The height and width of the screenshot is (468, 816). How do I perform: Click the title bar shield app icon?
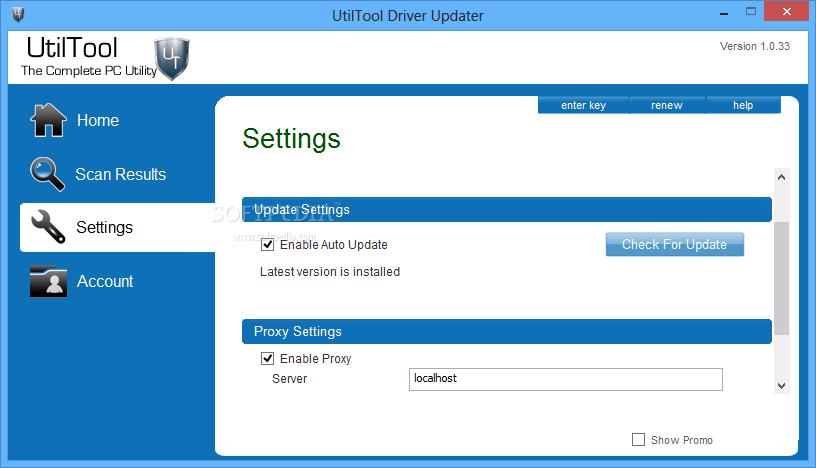tap(18, 14)
